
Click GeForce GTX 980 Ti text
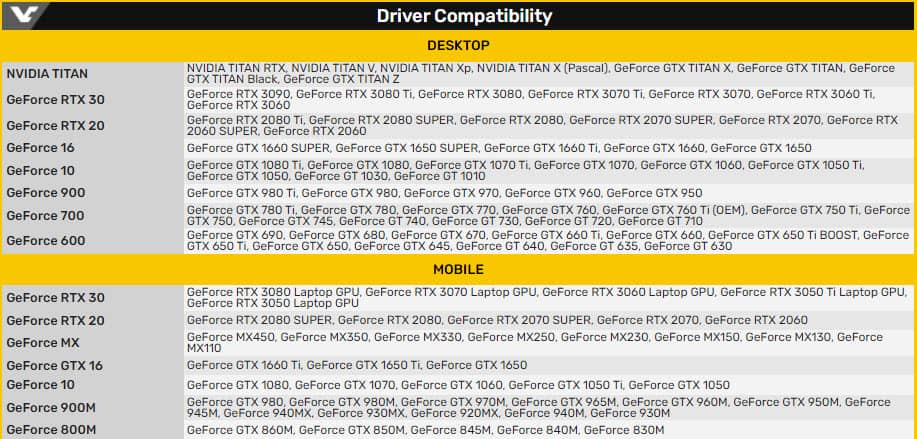[x=242, y=193]
